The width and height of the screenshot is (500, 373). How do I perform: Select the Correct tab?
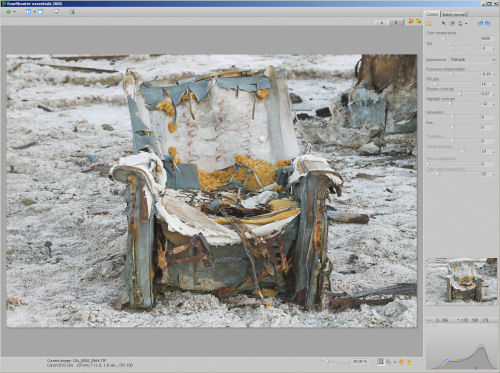(x=432, y=14)
